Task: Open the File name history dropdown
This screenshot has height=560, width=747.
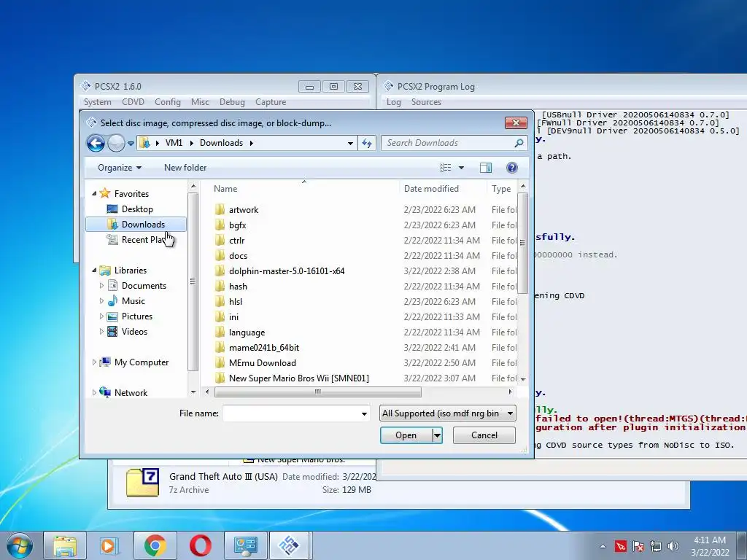Action: point(364,414)
